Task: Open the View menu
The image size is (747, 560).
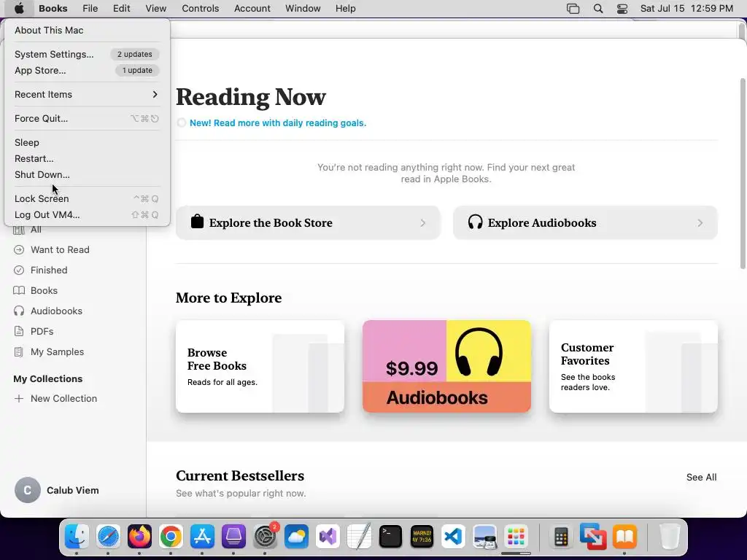Action: click(x=156, y=8)
